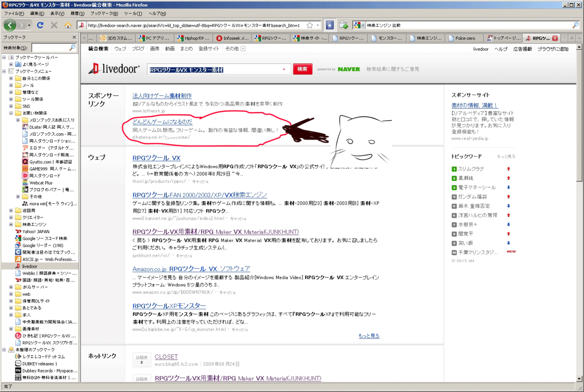Screen dimensions: 584x392
Task: Collapse the 未整理のブックマーク node
Action: point(4,350)
